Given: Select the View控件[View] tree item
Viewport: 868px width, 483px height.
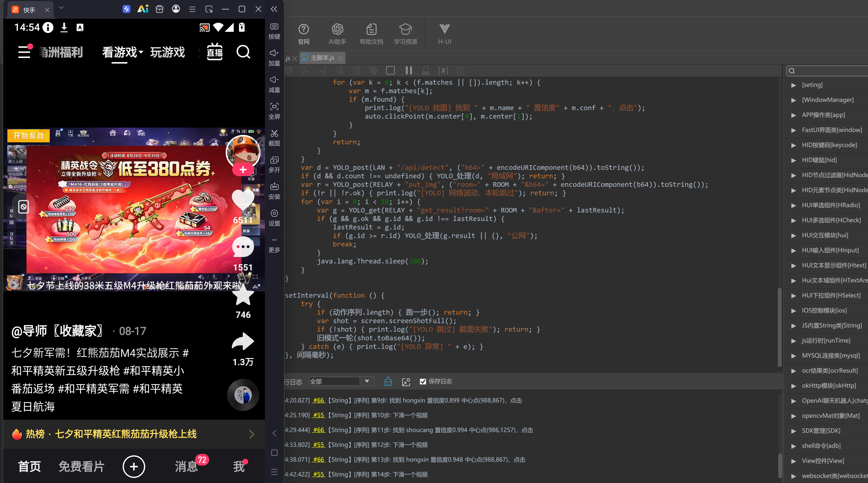Looking at the screenshot, I should [x=823, y=461].
